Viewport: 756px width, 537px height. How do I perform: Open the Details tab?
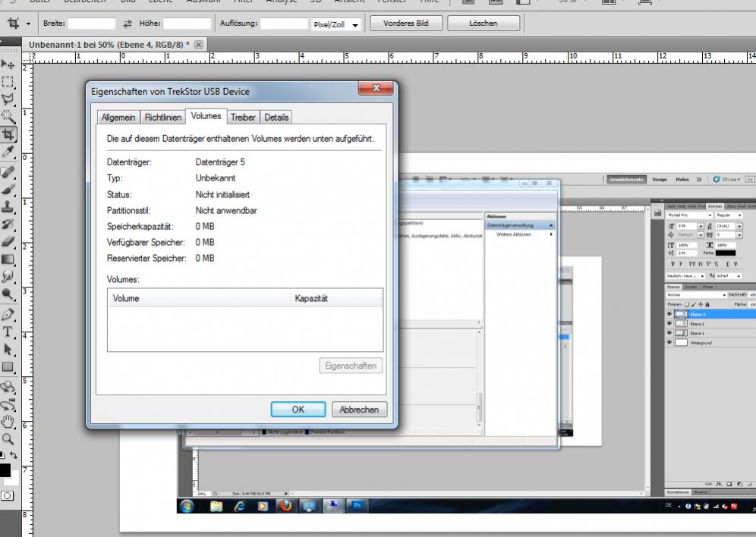pos(276,118)
